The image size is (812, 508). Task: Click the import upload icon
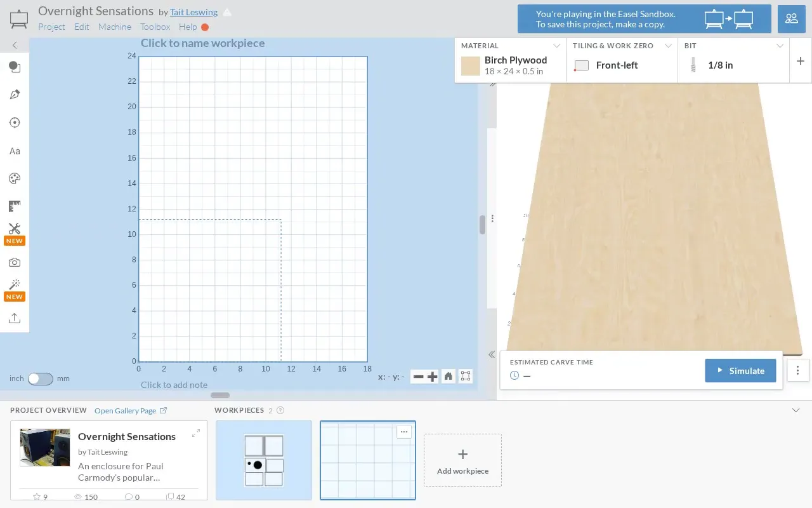click(x=15, y=318)
